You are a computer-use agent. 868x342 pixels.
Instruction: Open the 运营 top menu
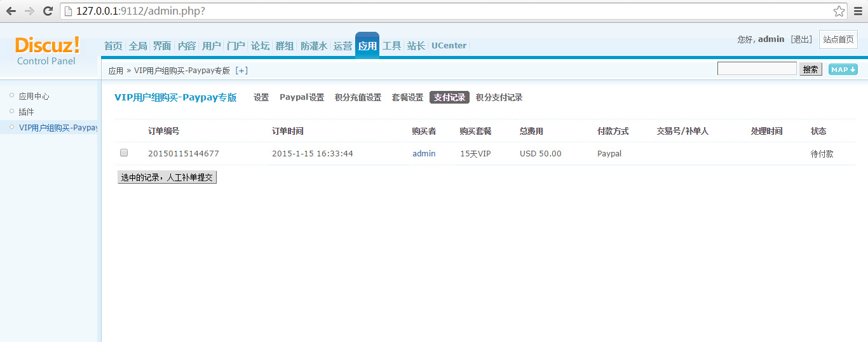(342, 46)
